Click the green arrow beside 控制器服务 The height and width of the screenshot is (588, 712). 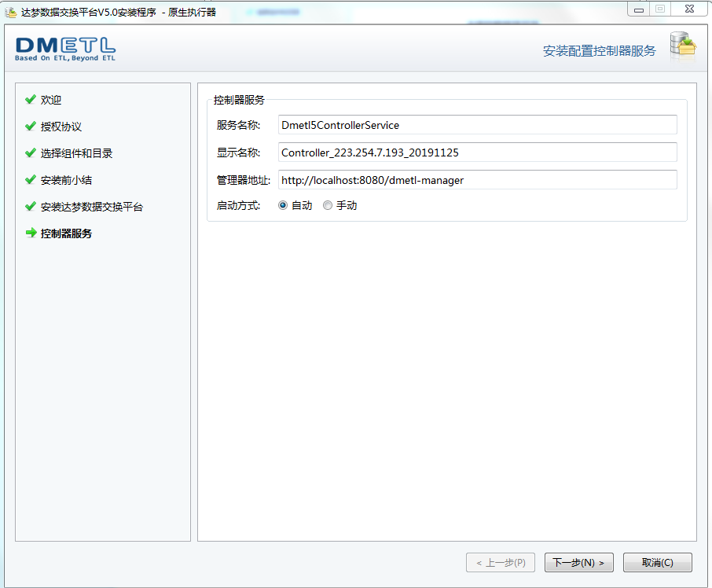pos(31,233)
